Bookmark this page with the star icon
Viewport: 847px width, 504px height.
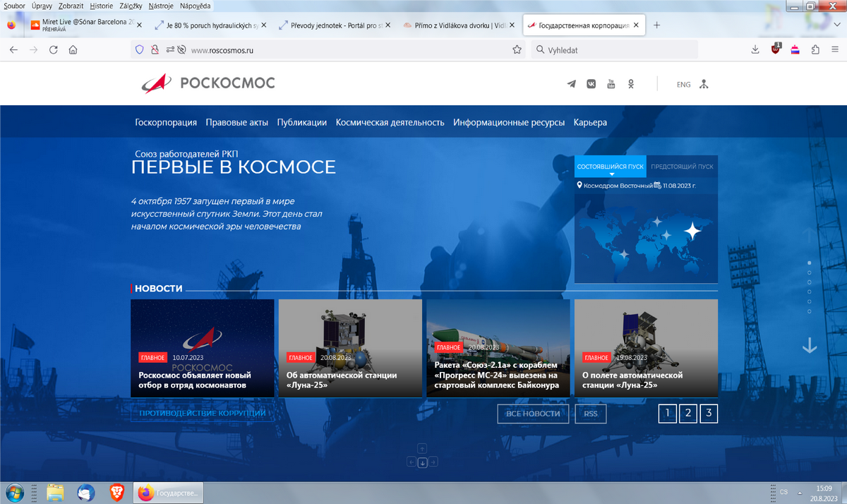point(517,50)
